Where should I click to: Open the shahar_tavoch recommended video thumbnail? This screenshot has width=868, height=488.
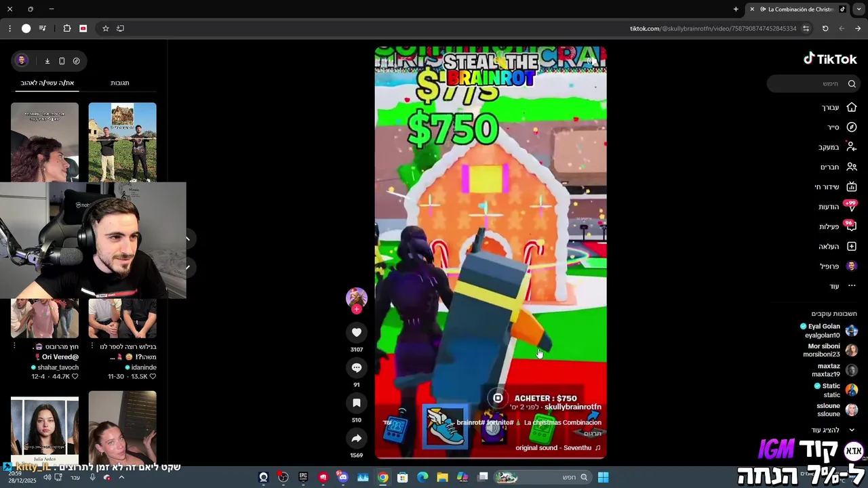(45, 319)
